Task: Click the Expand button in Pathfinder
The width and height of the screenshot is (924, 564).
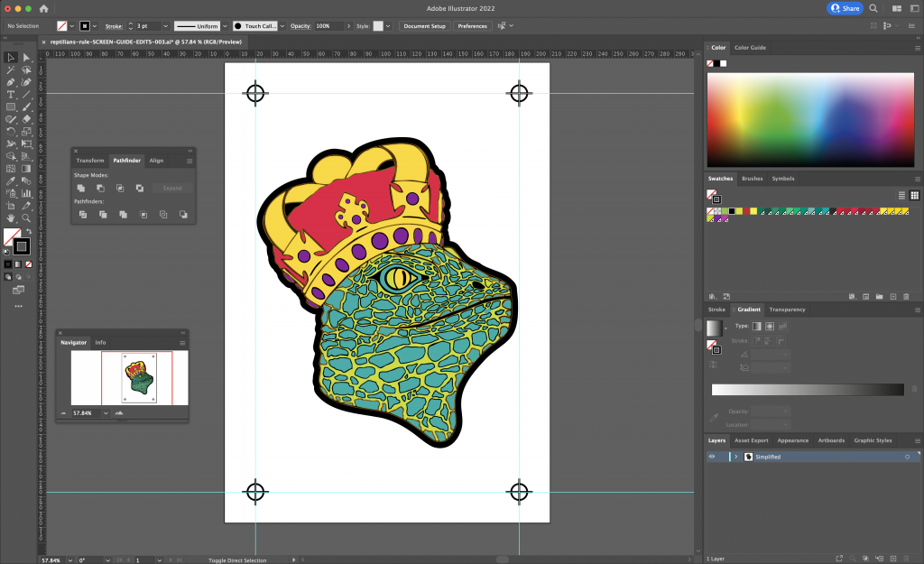Action: pos(172,189)
